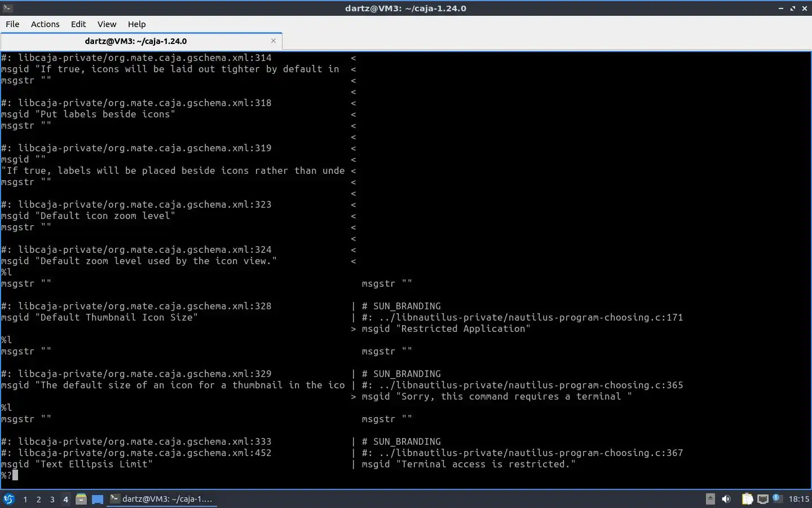Click the line msgid "Terminal access is restricted."
812x508 pixels.
[469, 464]
